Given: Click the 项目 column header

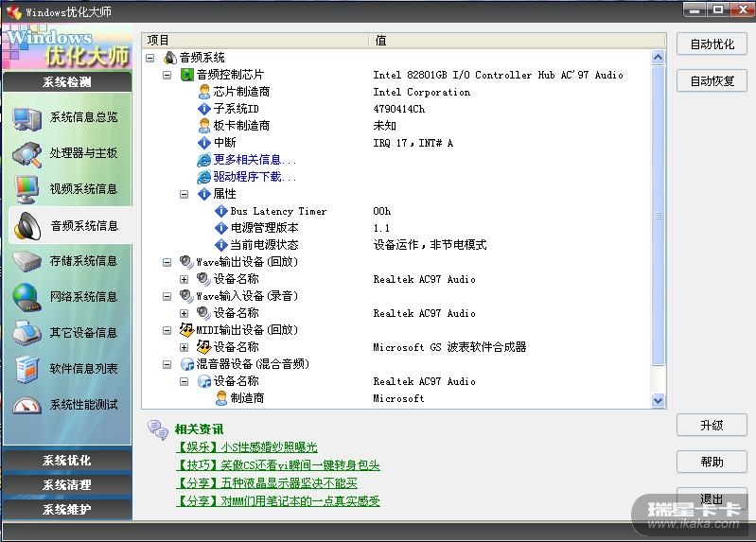Looking at the screenshot, I should pyautogui.click(x=255, y=41).
